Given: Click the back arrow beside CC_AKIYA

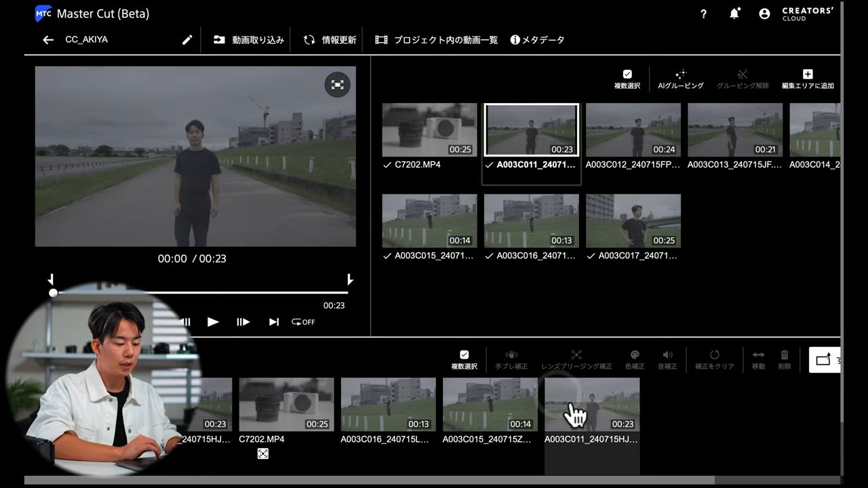Looking at the screenshot, I should point(47,40).
